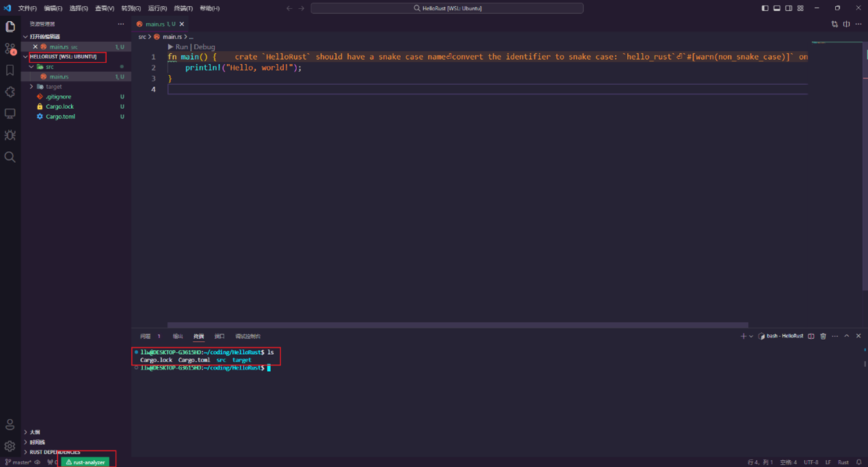Split the bash terminal
868x467 pixels.
tap(811, 336)
